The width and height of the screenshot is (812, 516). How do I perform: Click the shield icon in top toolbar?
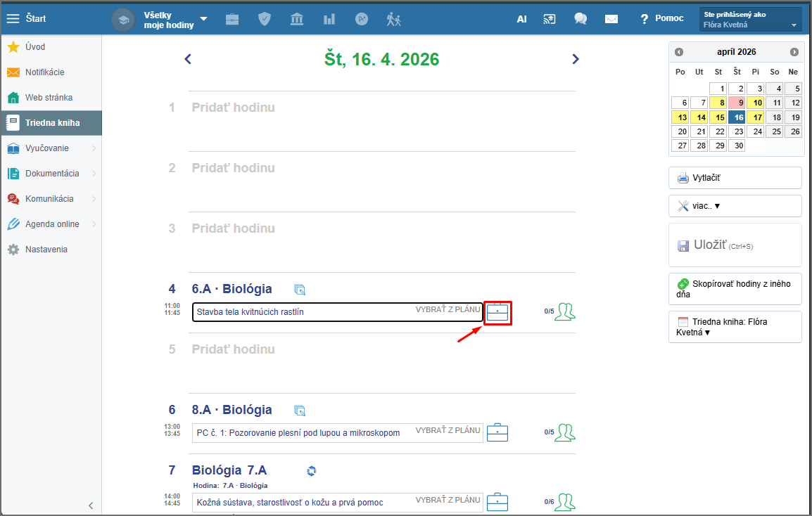pos(265,19)
